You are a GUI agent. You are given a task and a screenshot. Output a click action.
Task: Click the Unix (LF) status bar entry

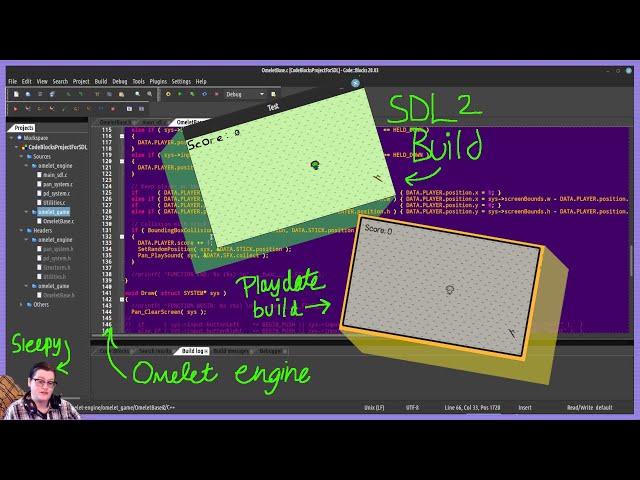(374, 407)
